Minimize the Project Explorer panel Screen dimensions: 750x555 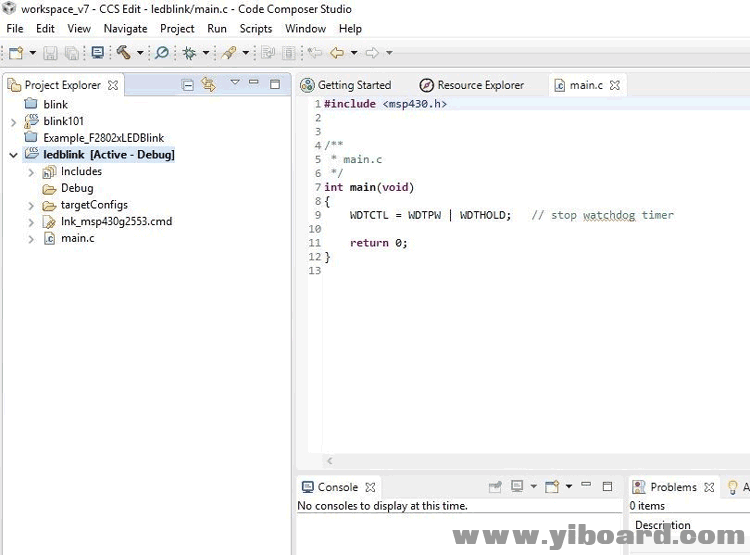[x=254, y=82]
